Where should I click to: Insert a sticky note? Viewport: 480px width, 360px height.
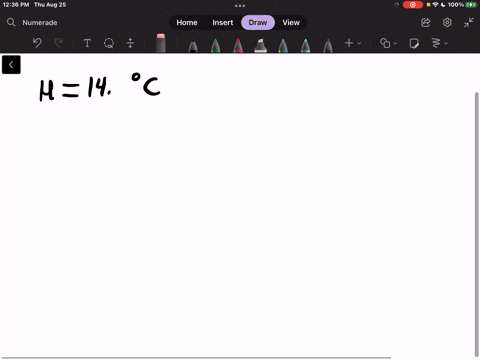(x=414, y=43)
